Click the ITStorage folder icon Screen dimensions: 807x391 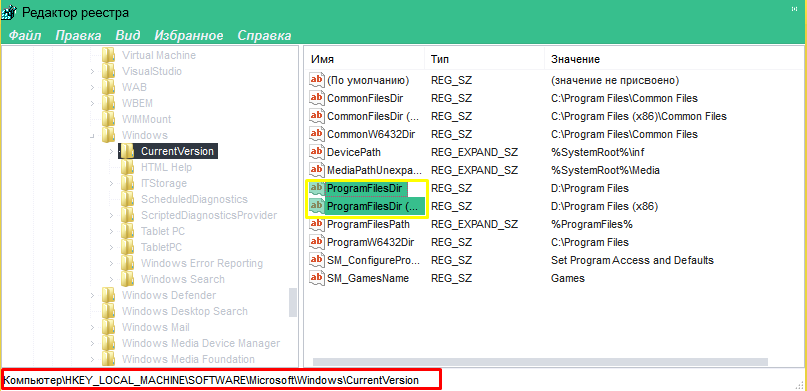pos(127,183)
